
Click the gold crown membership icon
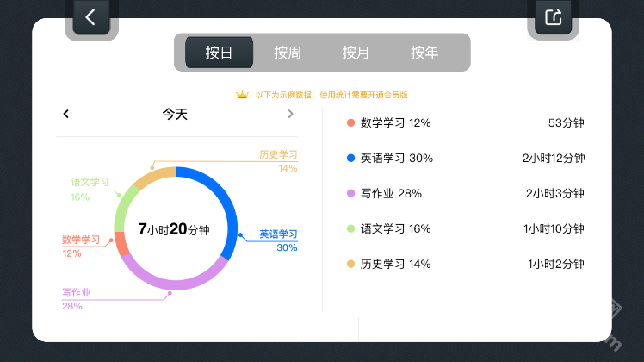[242, 95]
